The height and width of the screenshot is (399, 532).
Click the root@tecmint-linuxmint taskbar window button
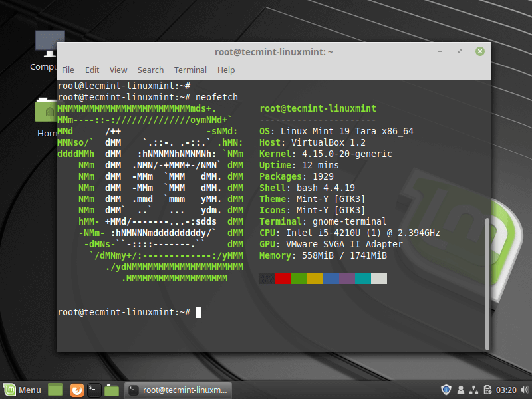click(179, 390)
